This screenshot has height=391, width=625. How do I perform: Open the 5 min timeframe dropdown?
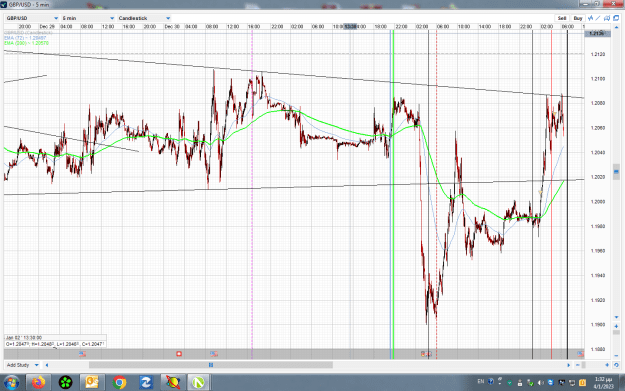point(88,18)
